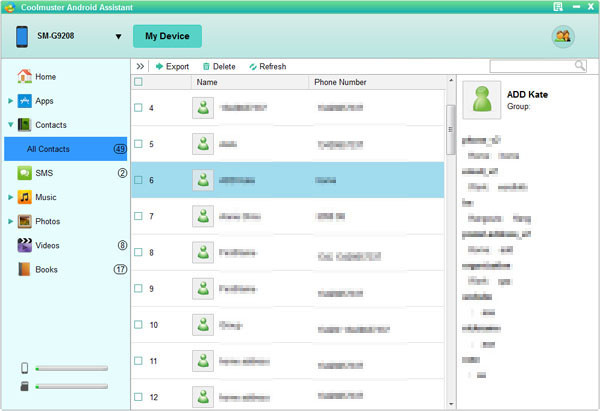Toggle the select-all checkbox in header
The image size is (600, 411).
(x=139, y=82)
